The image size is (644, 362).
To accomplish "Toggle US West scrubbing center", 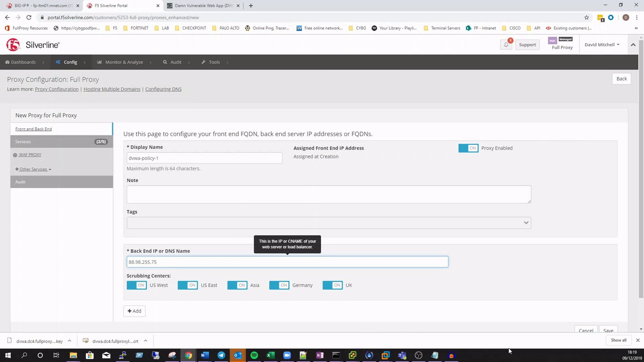I will coord(137,285).
